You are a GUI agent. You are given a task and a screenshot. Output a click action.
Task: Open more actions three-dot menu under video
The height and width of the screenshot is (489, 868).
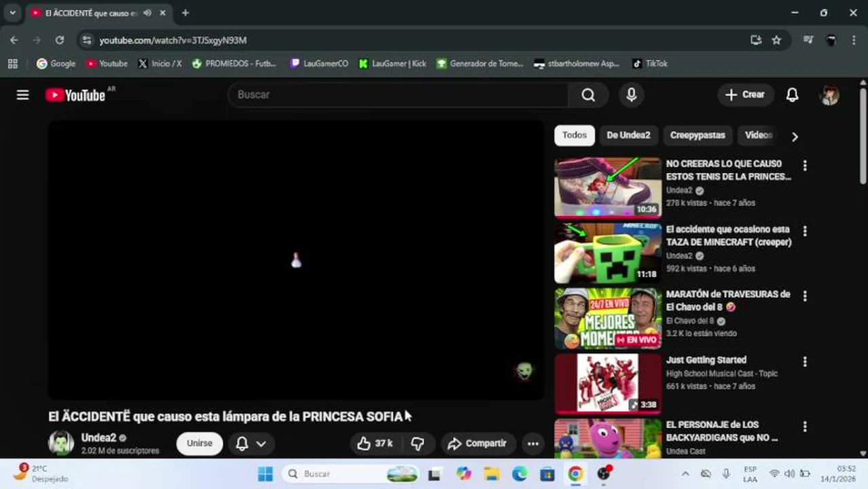[x=533, y=443]
